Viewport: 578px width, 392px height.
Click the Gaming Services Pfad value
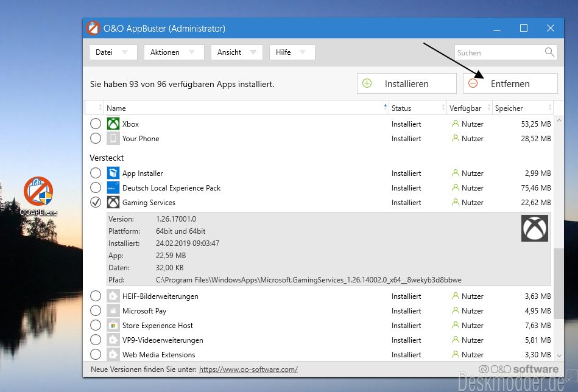[x=309, y=280]
